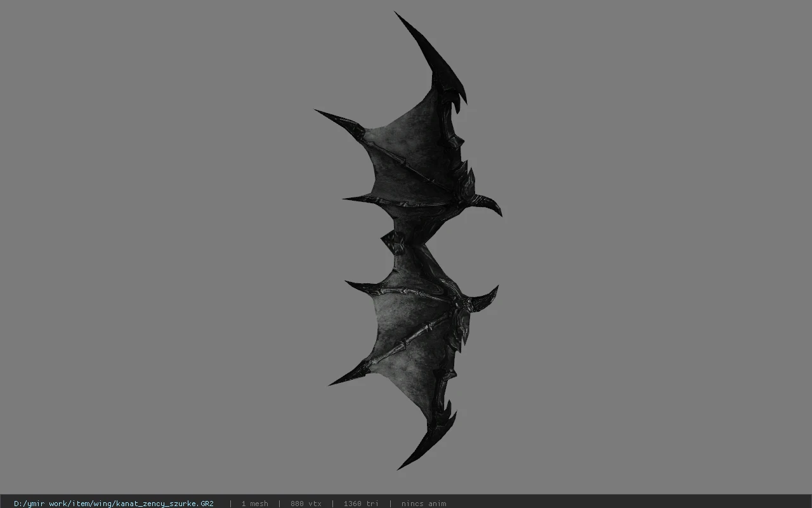Viewport: 812px width, 508px height.
Task: Click the "nincs anim" status entry
Action: click(x=424, y=504)
